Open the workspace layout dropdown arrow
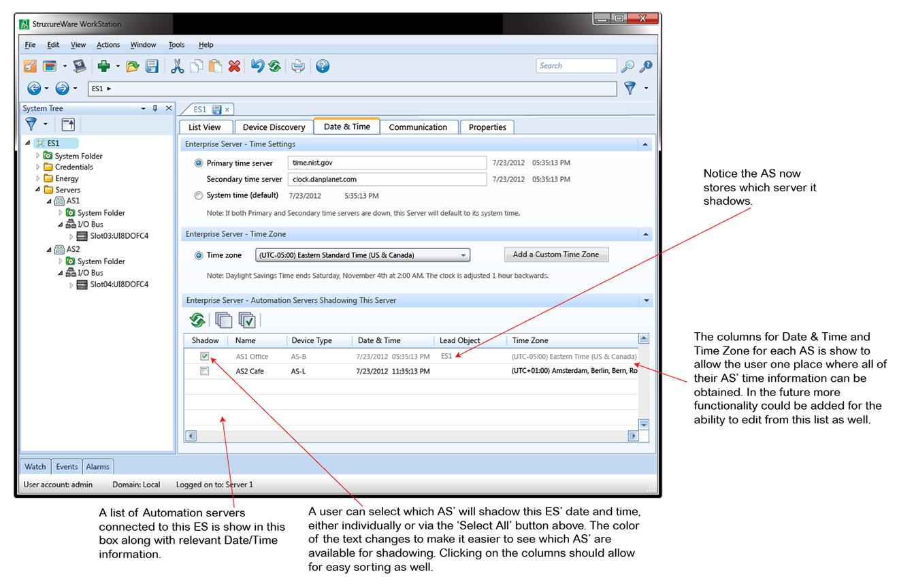897x588 pixels. click(x=64, y=67)
